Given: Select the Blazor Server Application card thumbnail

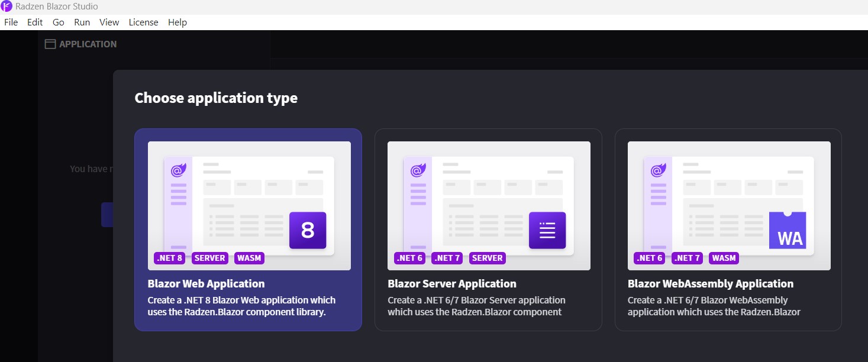Looking at the screenshot, I should pyautogui.click(x=489, y=206).
